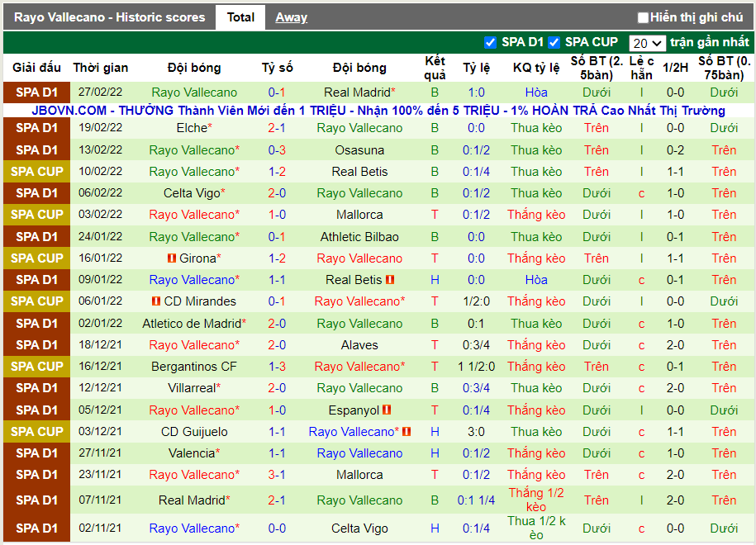
Task: Uncheck the SPA D1 league filter
Action: (490, 42)
